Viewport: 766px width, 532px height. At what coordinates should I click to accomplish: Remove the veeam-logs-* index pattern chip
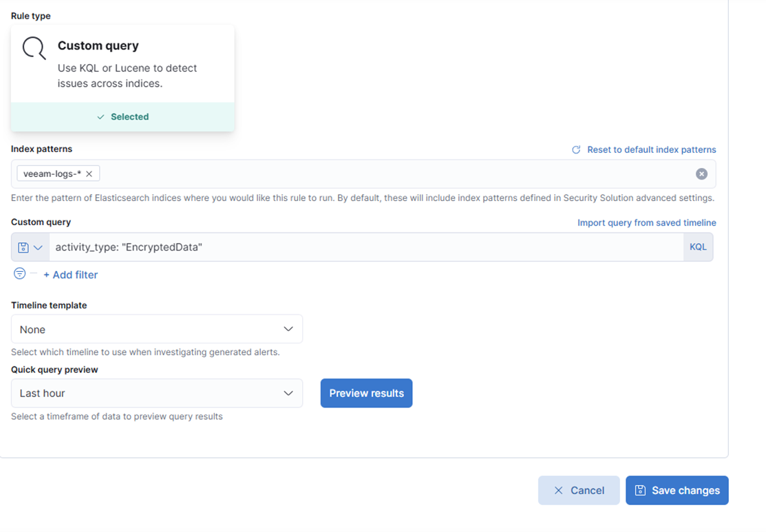(89, 174)
